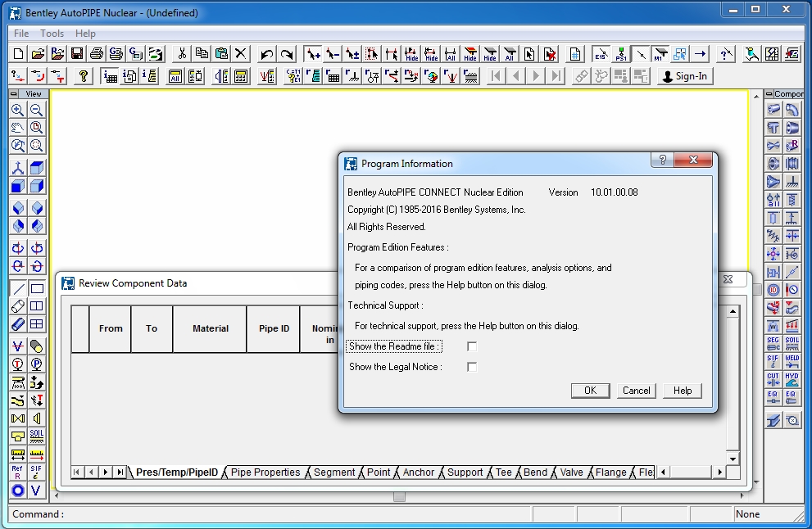
Task: Select the Support tab
Action: click(x=465, y=472)
